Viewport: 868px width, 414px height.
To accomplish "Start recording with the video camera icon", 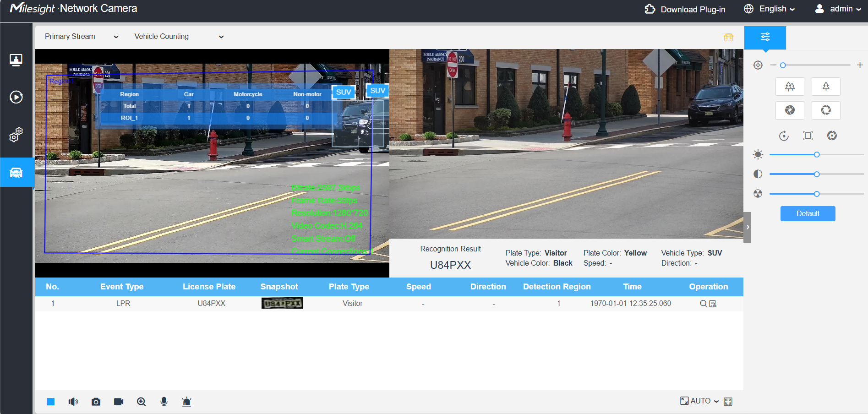I will 119,402.
